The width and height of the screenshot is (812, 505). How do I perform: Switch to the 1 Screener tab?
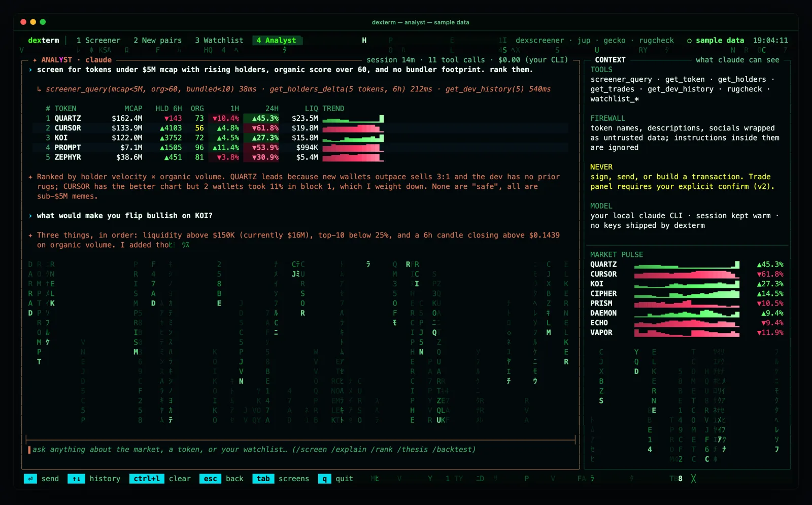coord(98,40)
